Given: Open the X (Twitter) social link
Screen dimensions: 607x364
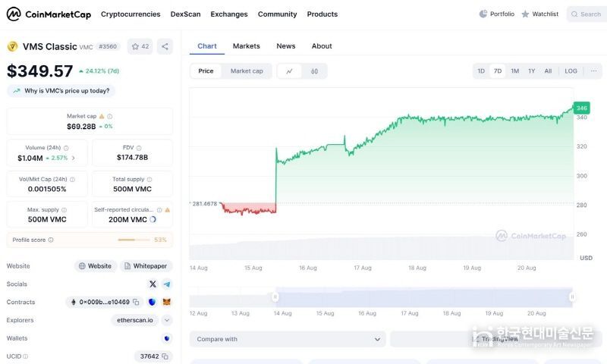Looking at the screenshot, I should (153, 284).
